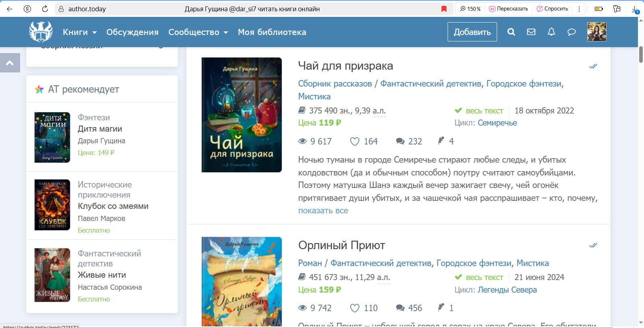Open the Клубок со змеями cover thumbnail
Screen dimensions: 644x328
pos(52,205)
